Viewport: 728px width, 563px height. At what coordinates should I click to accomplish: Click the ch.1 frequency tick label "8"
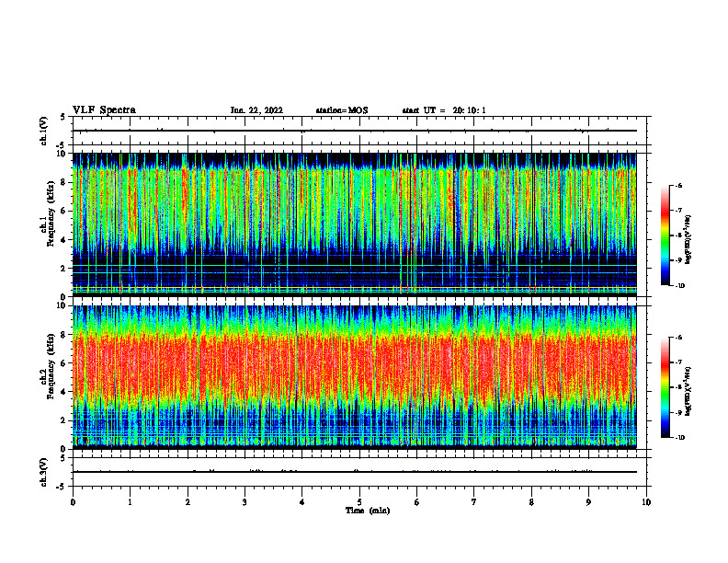(64, 182)
